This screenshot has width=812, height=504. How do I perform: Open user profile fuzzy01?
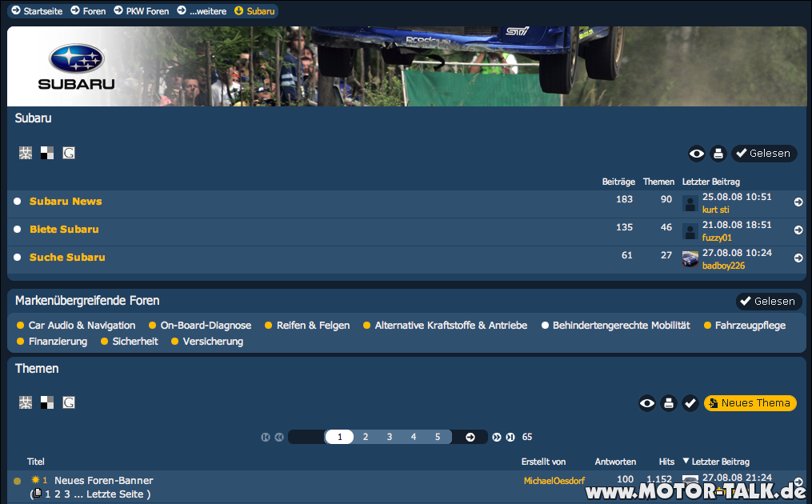[718, 238]
